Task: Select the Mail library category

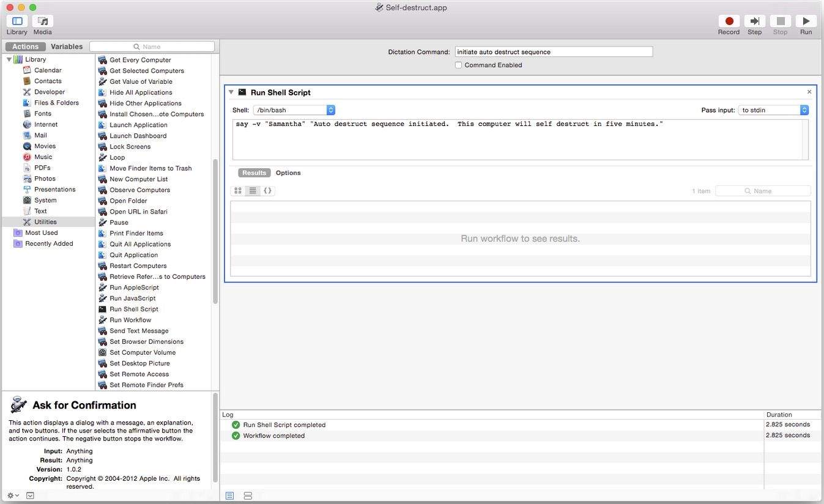Action: [x=40, y=135]
